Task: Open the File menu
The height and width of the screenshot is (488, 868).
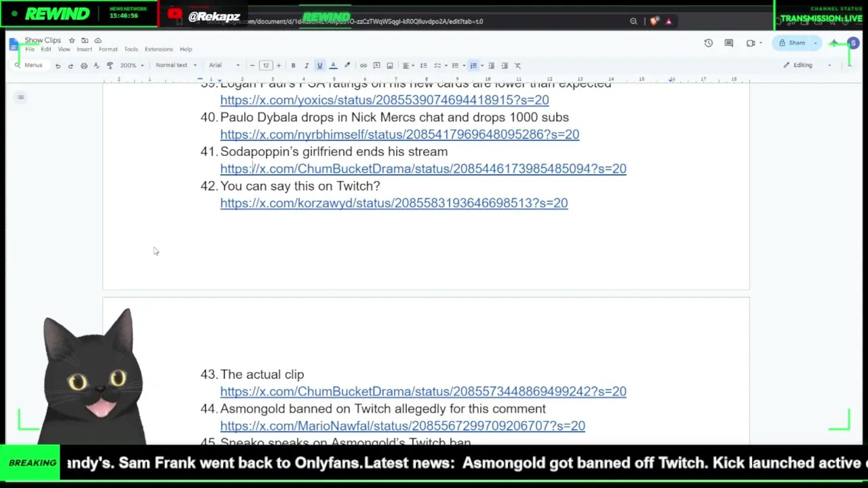Action: [x=30, y=49]
